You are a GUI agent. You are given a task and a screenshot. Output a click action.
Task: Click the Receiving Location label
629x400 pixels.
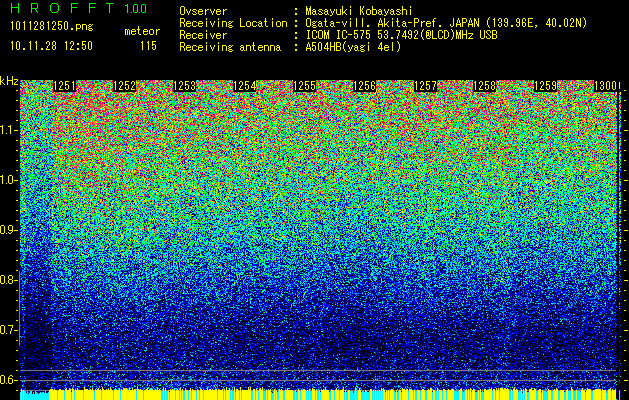pyautogui.click(x=233, y=23)
